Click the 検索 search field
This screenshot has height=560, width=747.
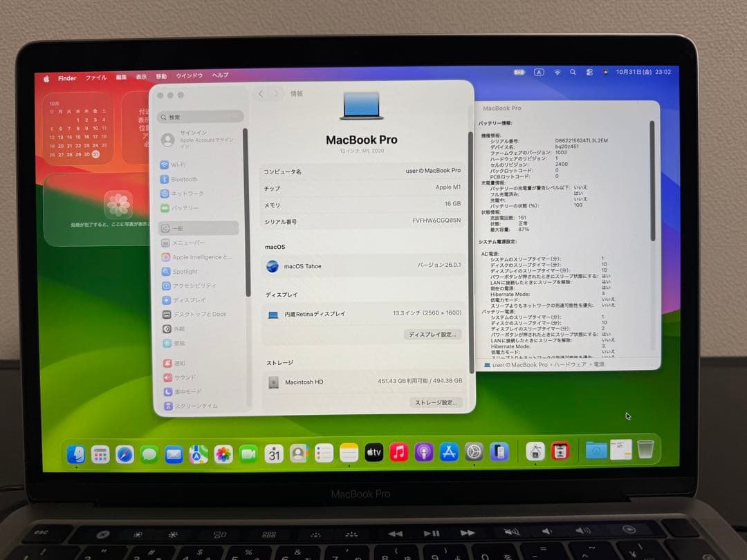pos(201,116)
